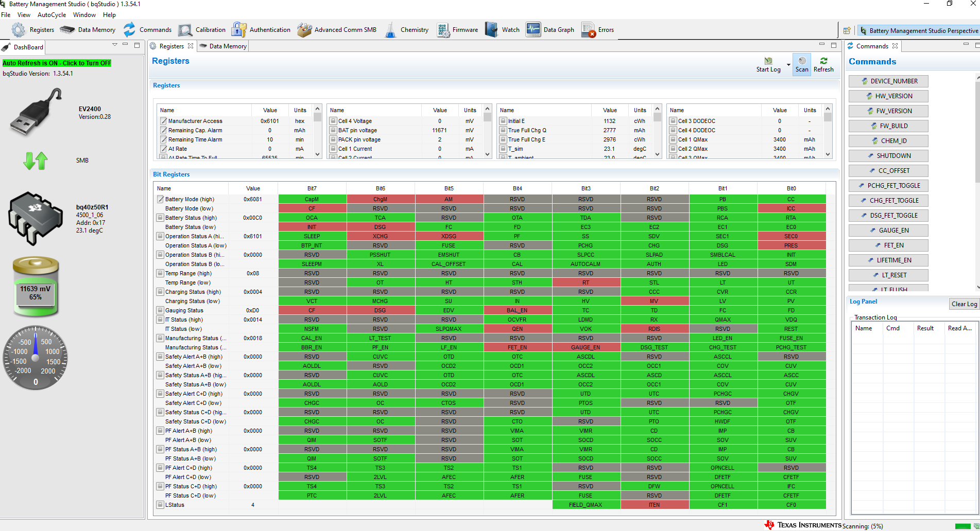Send the CHEM_ID command
This screenshot has height=531, width=980.
[888, 141]
